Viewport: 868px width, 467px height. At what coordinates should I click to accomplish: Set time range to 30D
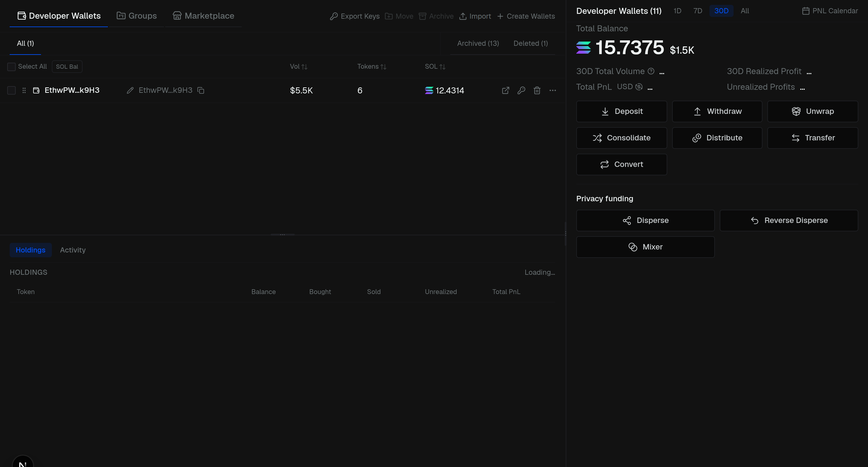(721, 11)
